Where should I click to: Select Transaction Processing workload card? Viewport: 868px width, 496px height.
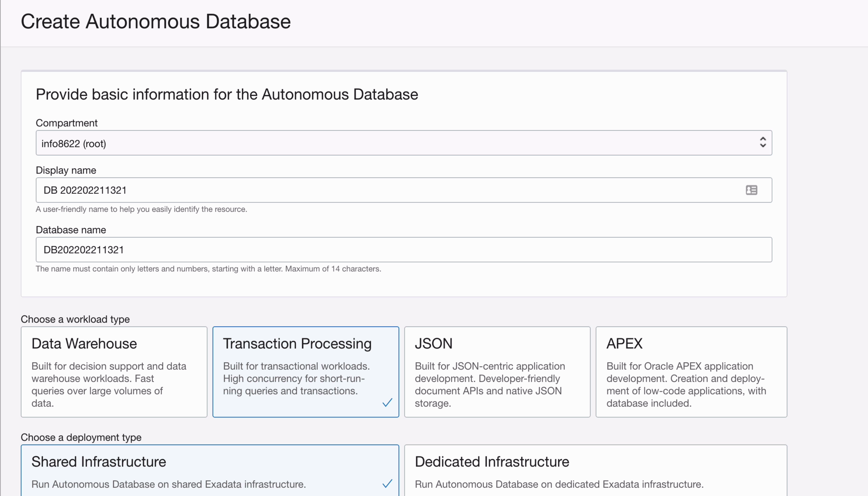[x=305, y=372]
